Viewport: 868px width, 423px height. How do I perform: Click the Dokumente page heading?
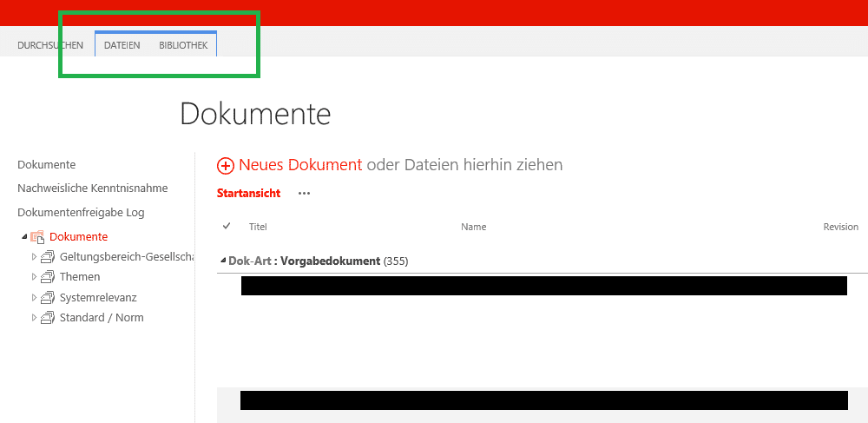click(255, 114)
